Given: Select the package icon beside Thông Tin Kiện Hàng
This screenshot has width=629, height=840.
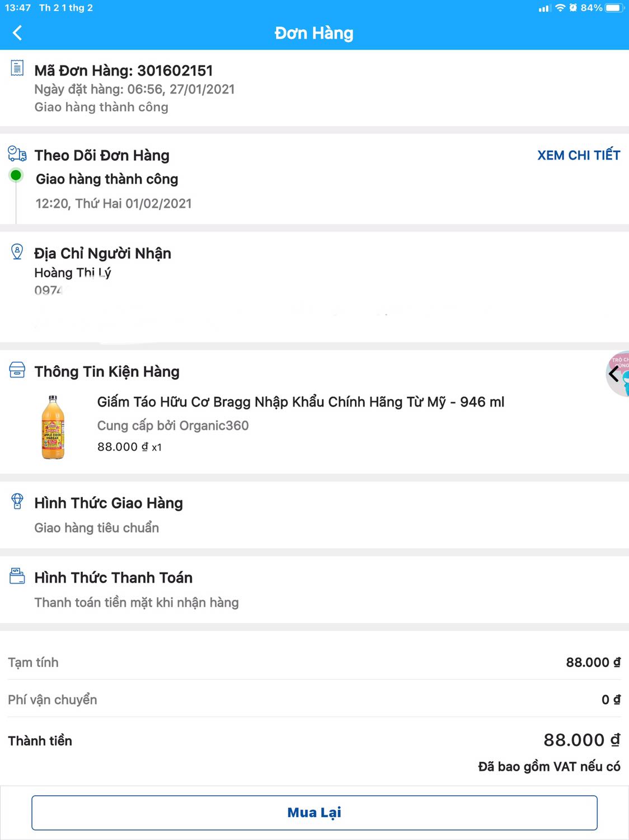Looking at the screenshot, I should click(x=17, y=370).
